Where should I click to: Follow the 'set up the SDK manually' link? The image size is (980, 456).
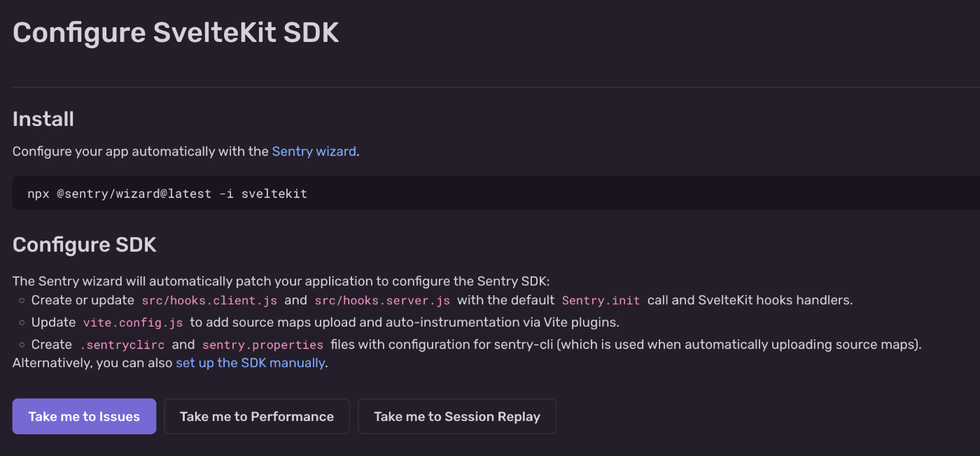click(250, 363)
